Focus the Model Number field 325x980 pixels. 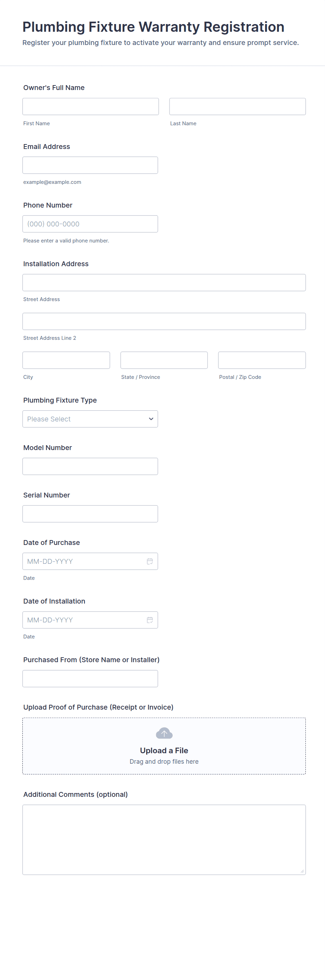(x=90, y=466)
